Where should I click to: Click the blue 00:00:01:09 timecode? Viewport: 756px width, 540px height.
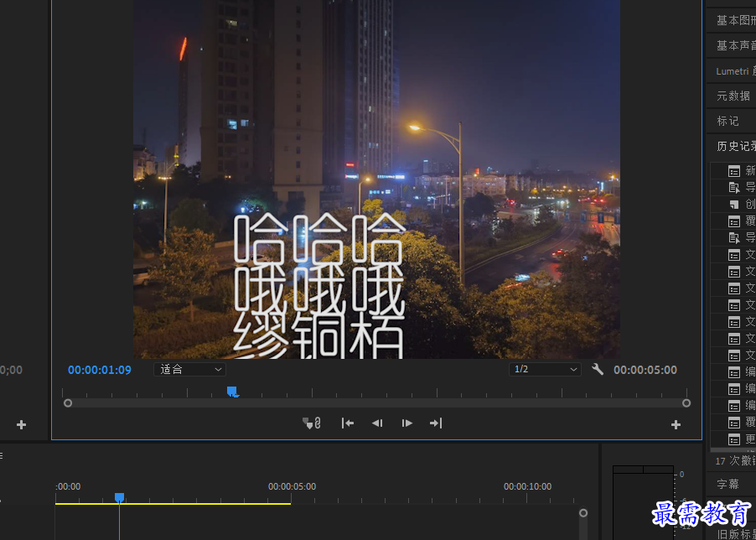(100, 370)
